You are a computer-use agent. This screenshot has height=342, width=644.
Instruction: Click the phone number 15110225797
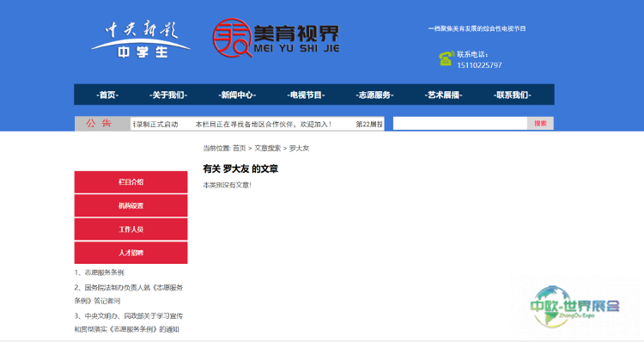(479, 65)
